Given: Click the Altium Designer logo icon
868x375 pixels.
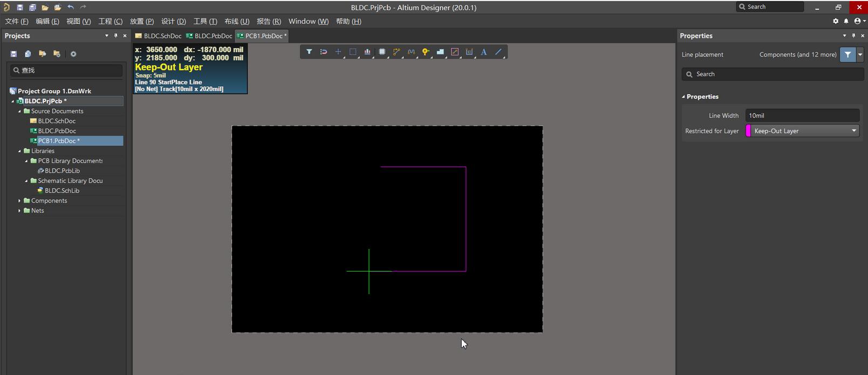Looking at the screenshot, I should point(6,7).
